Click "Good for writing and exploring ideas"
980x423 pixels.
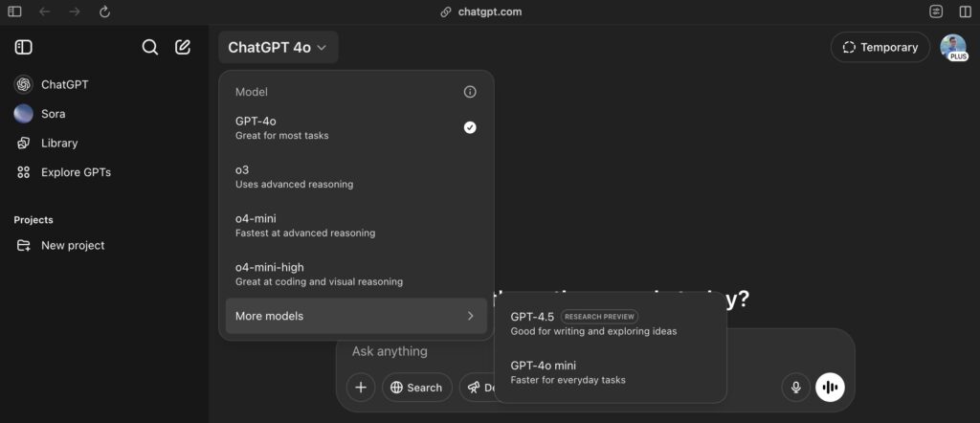[593, 331]
